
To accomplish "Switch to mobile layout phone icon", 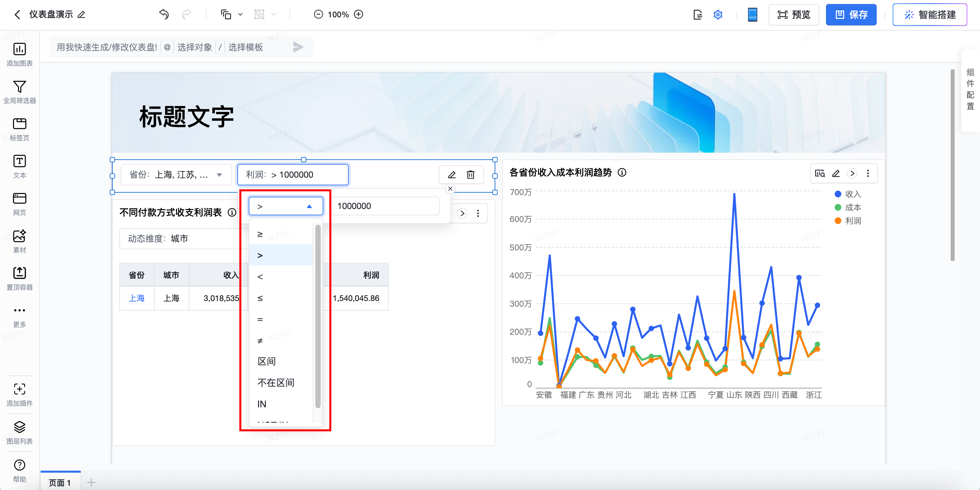I will 752,14.
